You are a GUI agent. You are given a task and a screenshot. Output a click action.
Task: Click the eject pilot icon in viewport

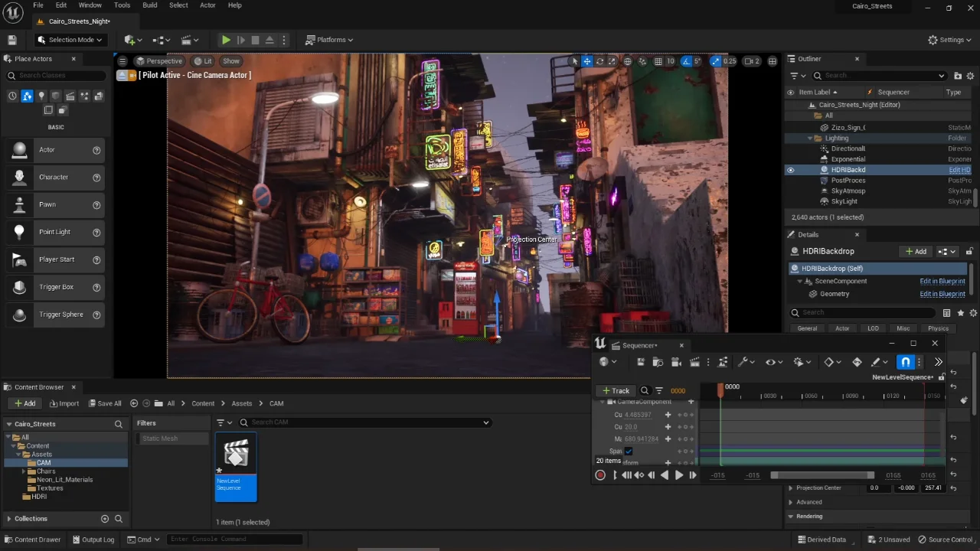122,75
